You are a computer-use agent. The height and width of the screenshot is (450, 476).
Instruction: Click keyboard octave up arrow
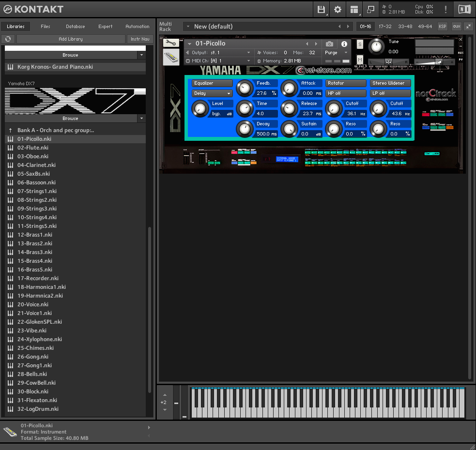point(165,395)
